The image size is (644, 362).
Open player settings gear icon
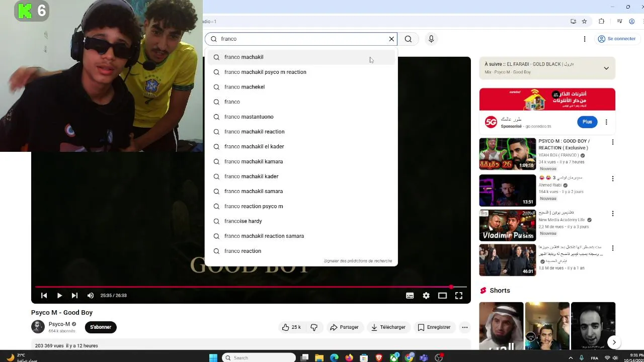pos(426,296)
